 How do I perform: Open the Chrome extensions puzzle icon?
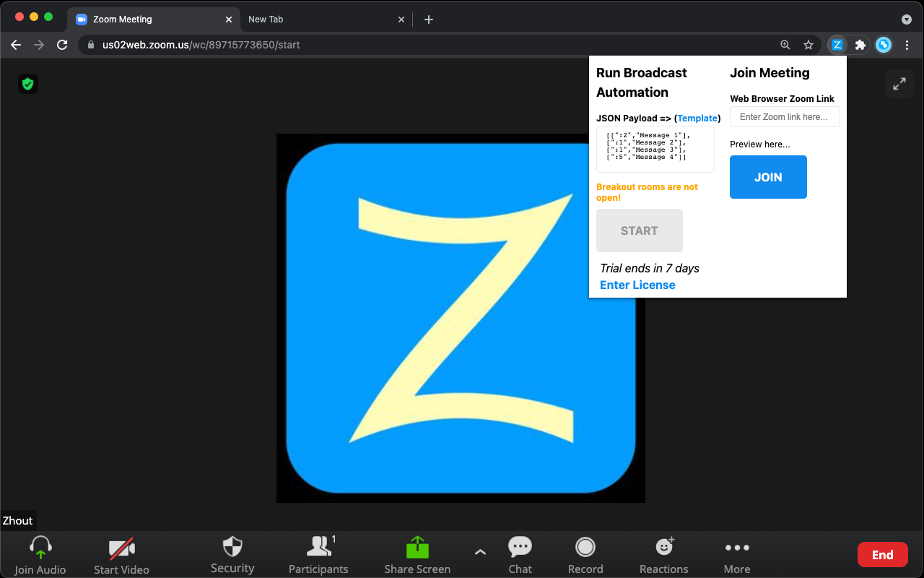pyautogui.click(x=860, y=45)
